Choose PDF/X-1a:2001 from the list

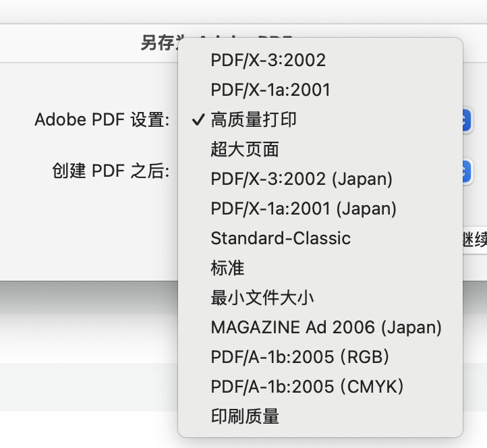pos(320,90)
